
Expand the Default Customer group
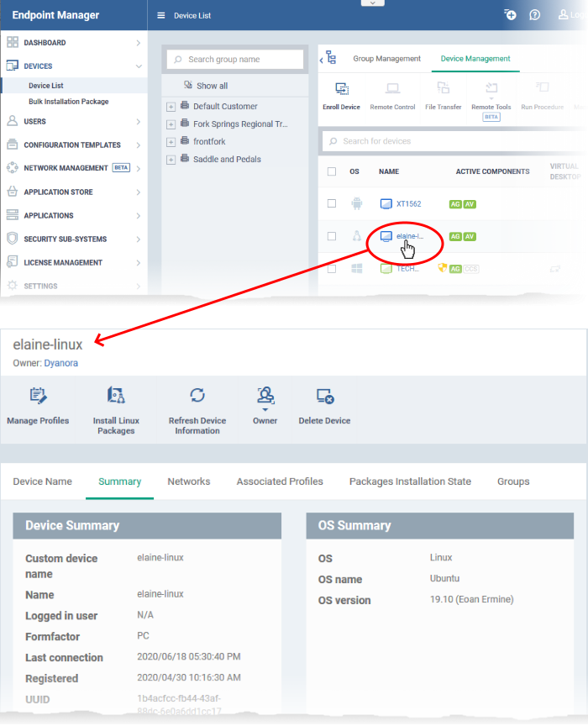click(x=171, y=107)
